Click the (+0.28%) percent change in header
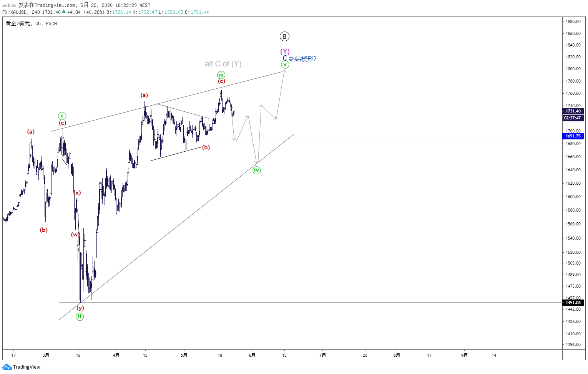The width and height of the screenshot is (588, 374). [x=94, y=12]
